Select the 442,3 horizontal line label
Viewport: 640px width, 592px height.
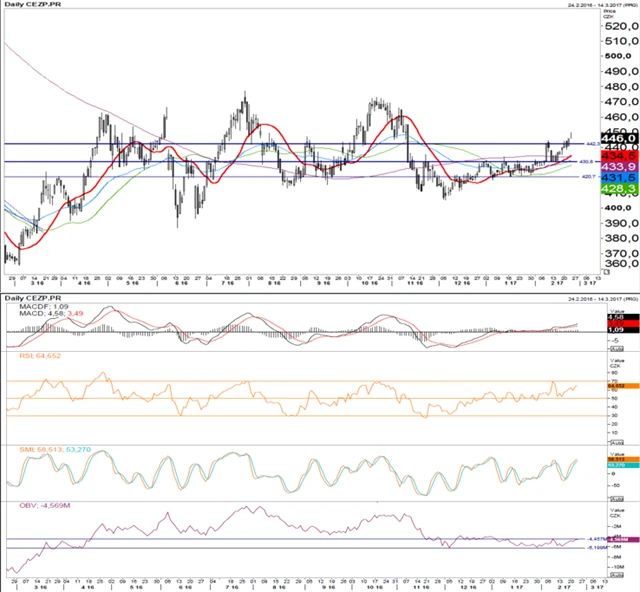[590, 145]
